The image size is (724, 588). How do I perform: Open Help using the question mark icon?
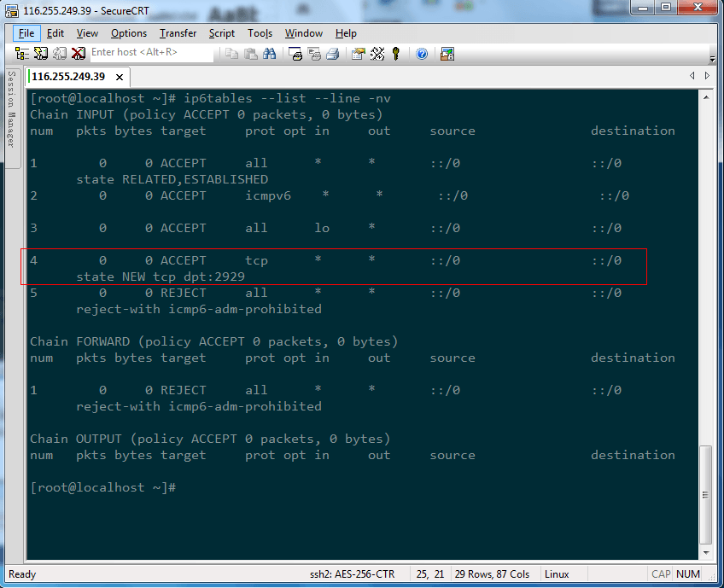(x=422, y=53)
